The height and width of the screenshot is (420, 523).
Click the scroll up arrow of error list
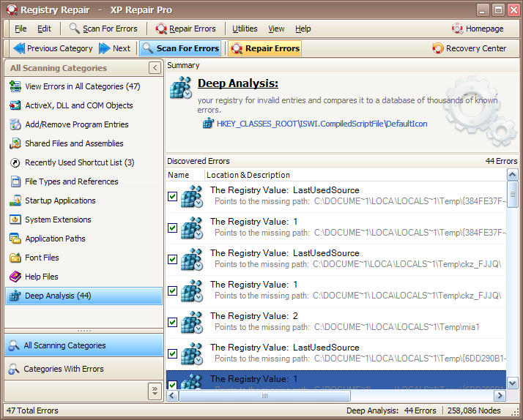click(512, 174)
